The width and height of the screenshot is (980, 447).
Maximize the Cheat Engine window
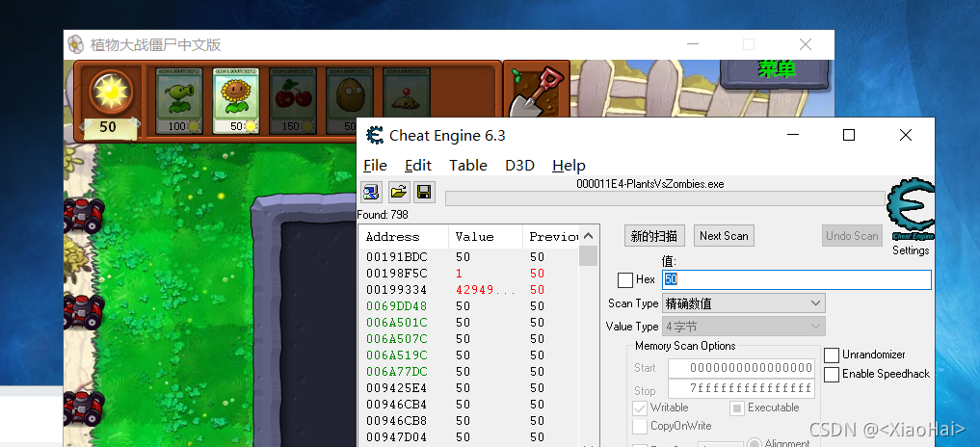[x=849, y=135]
